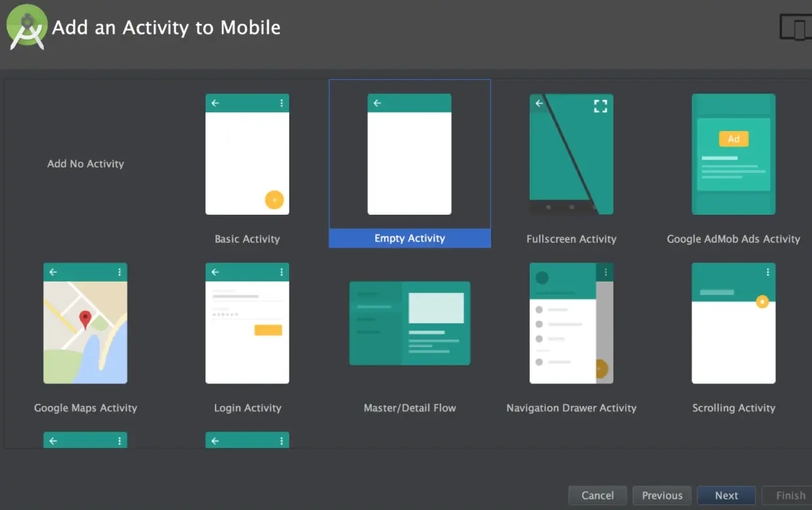Click the highlighted Empty Activity label

tap(410, 238)
